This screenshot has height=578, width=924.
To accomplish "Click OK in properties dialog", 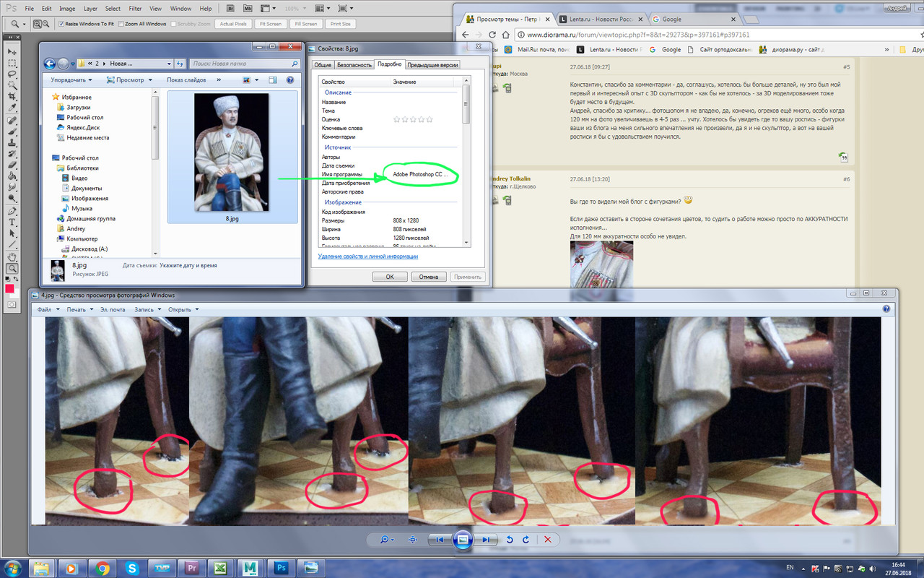I will click(x=390, y=277).
